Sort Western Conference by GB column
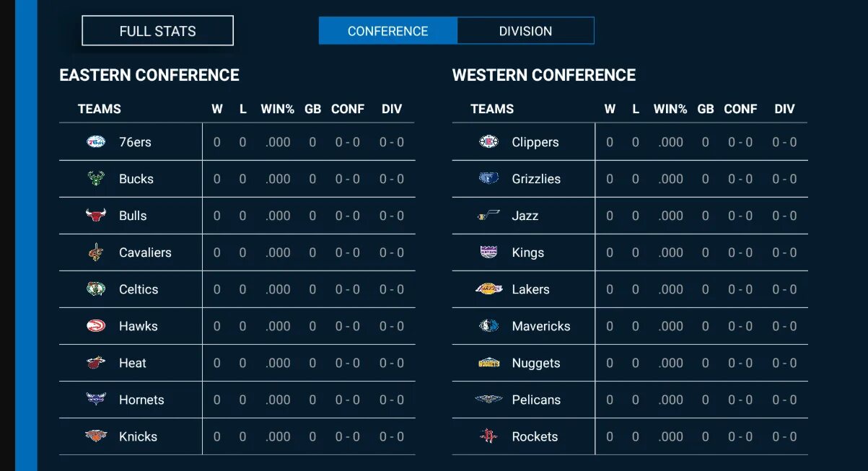Image resolution: width=868 pixels, height=471 pixels. [705, 109]
